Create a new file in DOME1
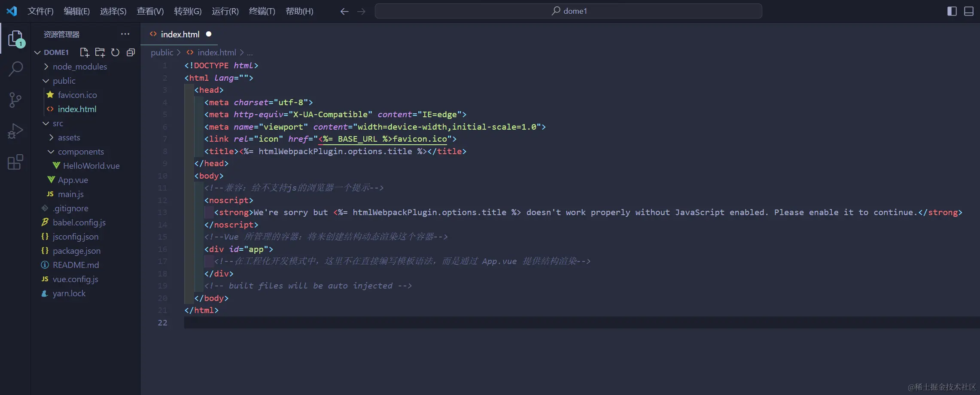 pyautogui.click(x=85, y=52)
